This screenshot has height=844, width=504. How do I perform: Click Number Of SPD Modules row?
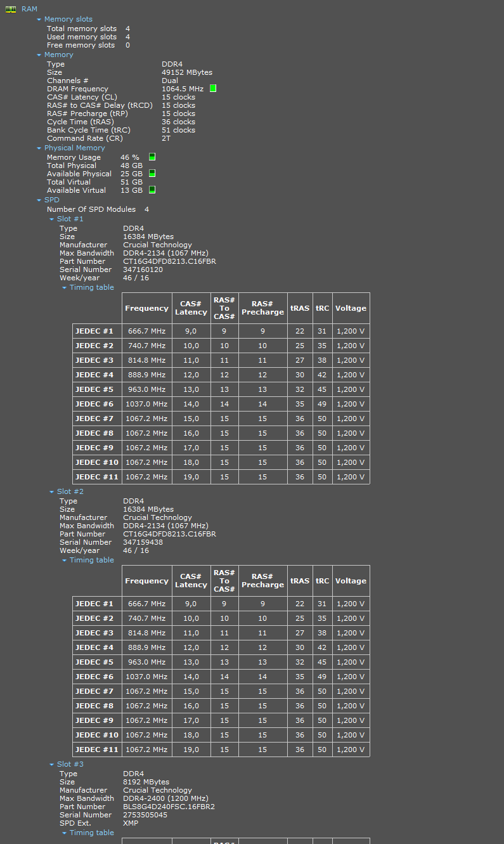tap(98, 209)
